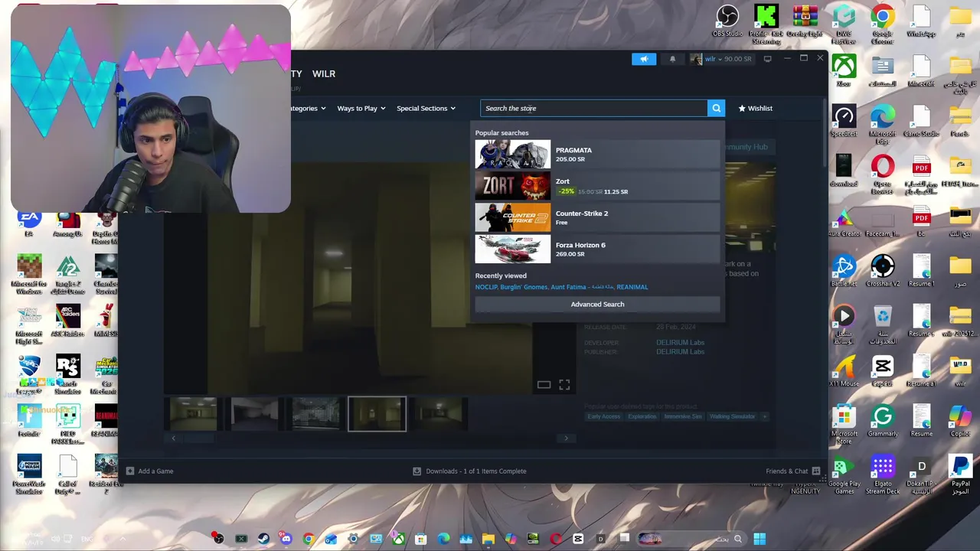Screen dimensions: 980x551
Task: Open Fortnite desktop shortcut
Action: coord(29,421)
